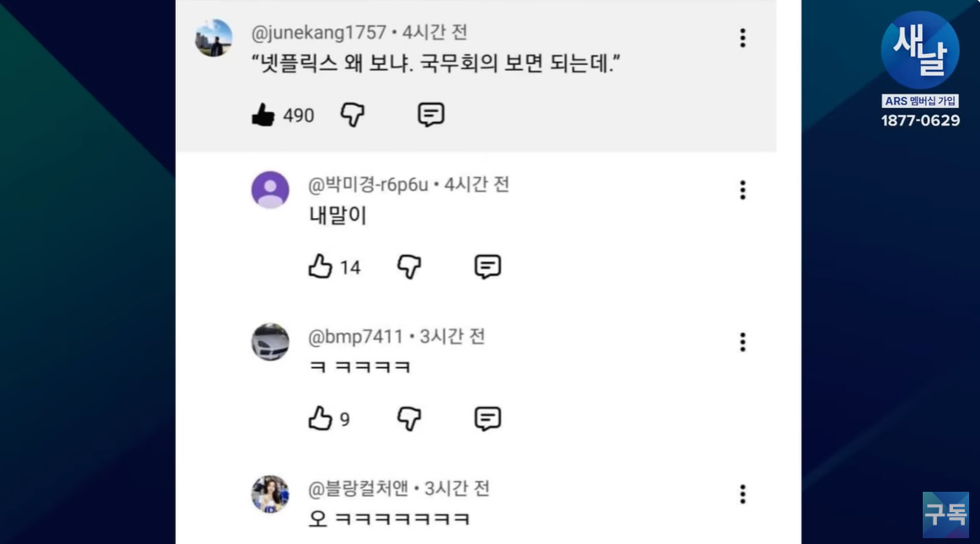Open reply box under @bmp7411's comment
This screenshot has width=980, height=544.
tap(487, 419)
